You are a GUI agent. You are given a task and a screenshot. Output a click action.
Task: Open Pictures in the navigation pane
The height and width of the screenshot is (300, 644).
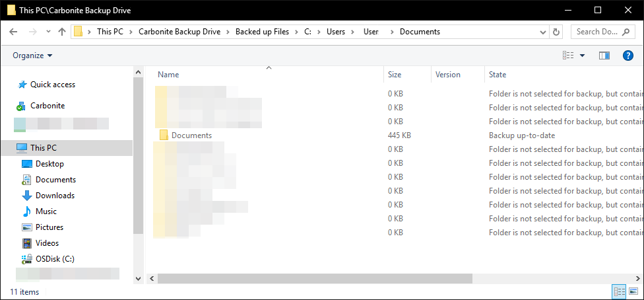[x=49, y=227]
